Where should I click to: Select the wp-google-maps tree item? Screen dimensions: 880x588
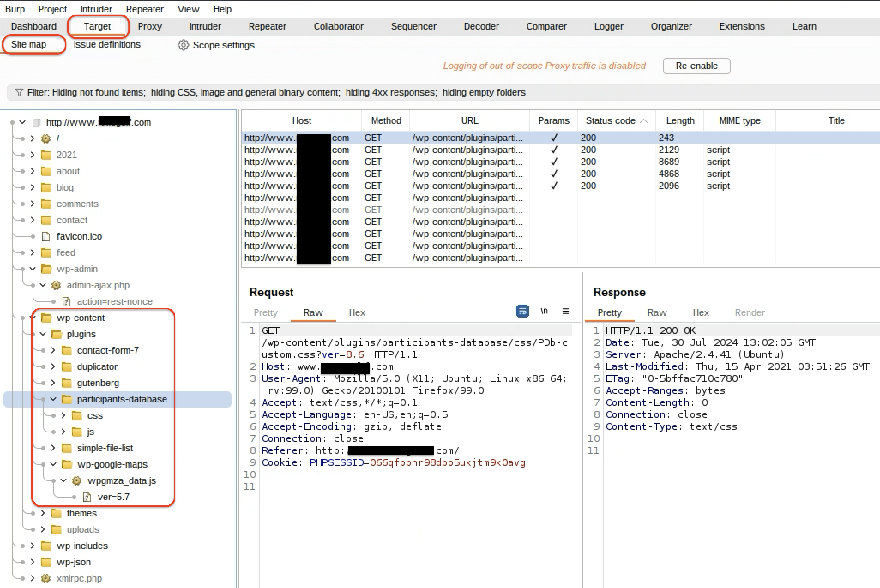click(112, 464)
